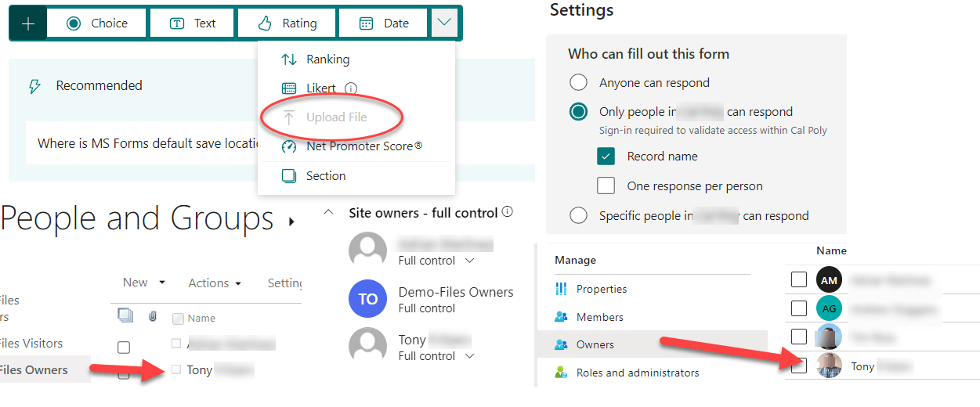Click the Recommended lightning bolt icon
This screenshot has width=980, height=407.
[34, 86]
